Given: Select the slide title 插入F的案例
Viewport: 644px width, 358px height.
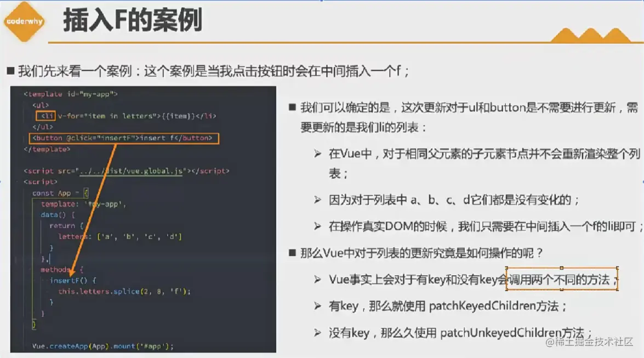Looking at the screenshot, I should tap(132, 20).
